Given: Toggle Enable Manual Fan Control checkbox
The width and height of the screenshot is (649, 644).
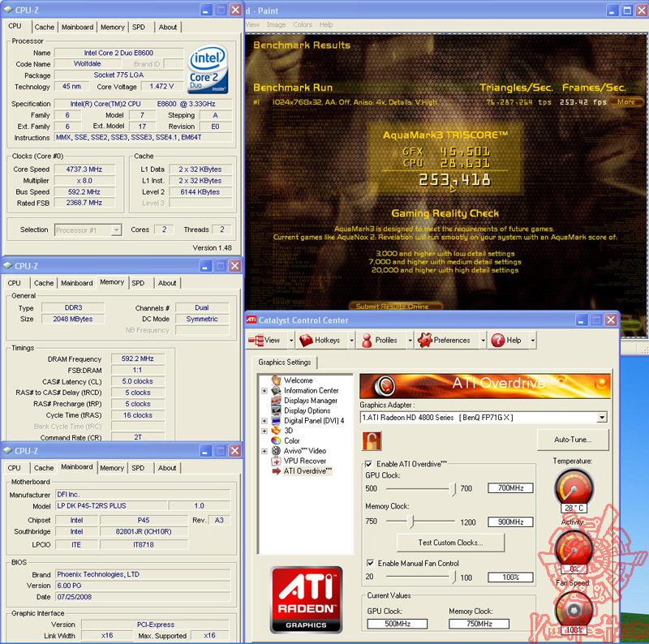Looking at the screenshot, I should (x=371, y=563).
